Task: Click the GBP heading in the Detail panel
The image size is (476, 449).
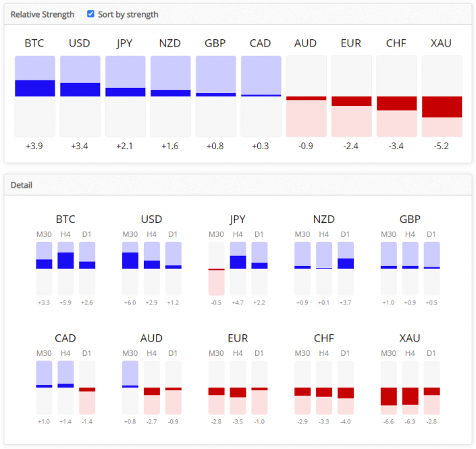Action: (410, 219)
